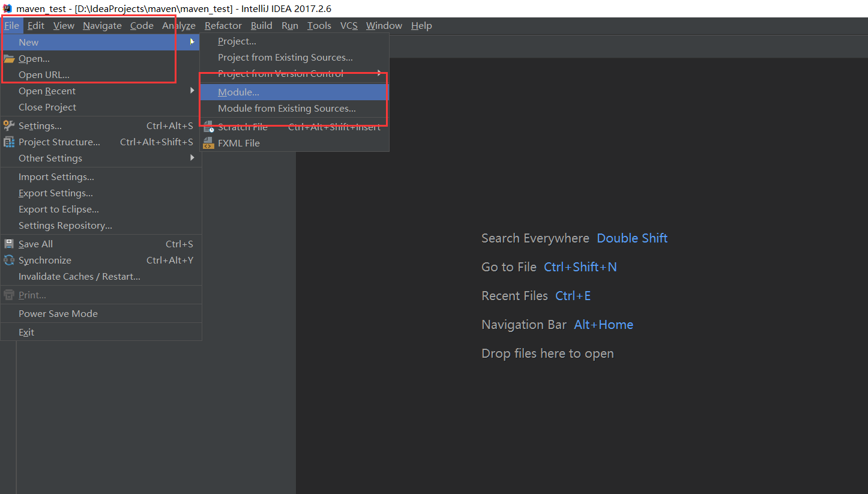Screen dimensions: 868x494
Task: Click the IntelliJ IDEA title bar icon
Action: click(8, 8)
